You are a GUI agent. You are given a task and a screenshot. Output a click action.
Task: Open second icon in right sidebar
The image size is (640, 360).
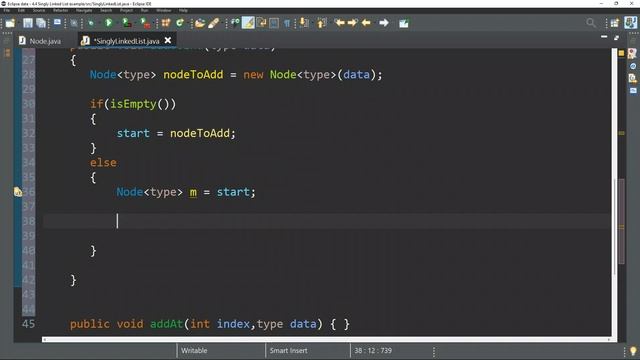click(633, 66)
